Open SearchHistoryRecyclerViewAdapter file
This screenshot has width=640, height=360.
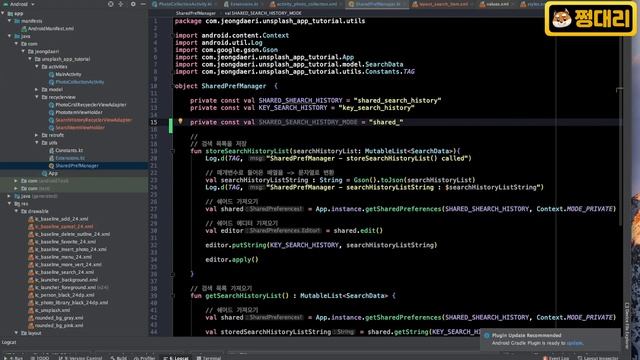click(90, 120)
